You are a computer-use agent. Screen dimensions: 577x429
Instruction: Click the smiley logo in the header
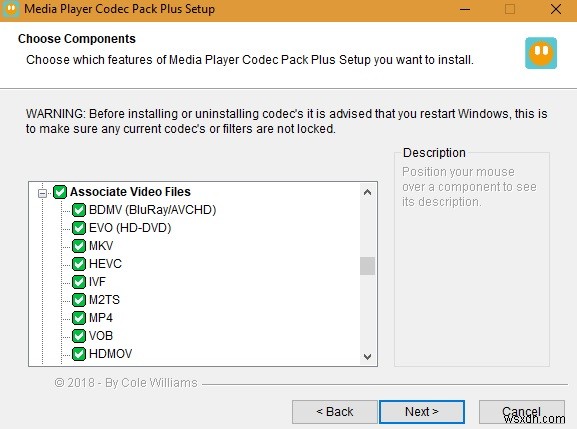pos(541,53)
